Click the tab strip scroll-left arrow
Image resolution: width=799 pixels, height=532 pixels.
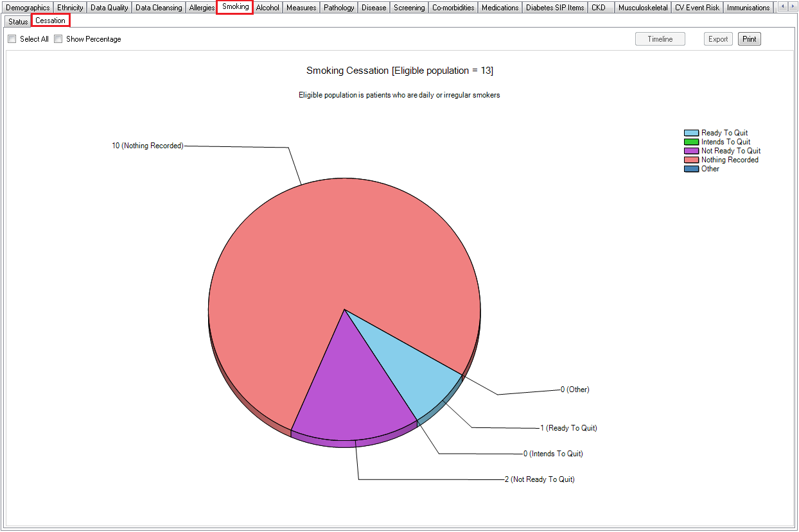click(782, 7)
